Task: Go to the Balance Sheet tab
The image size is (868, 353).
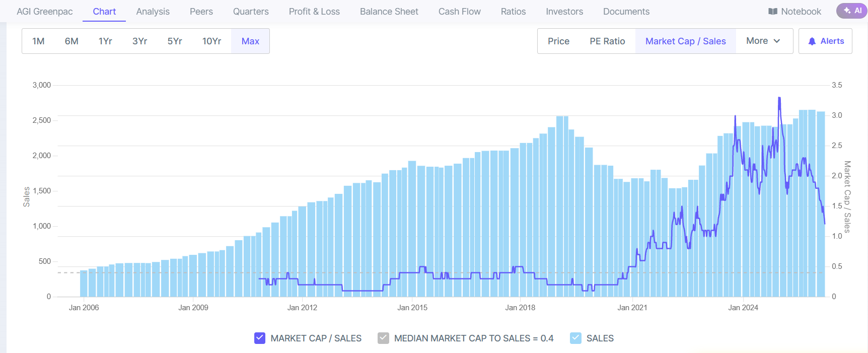Action: click(x=389, y=12)
